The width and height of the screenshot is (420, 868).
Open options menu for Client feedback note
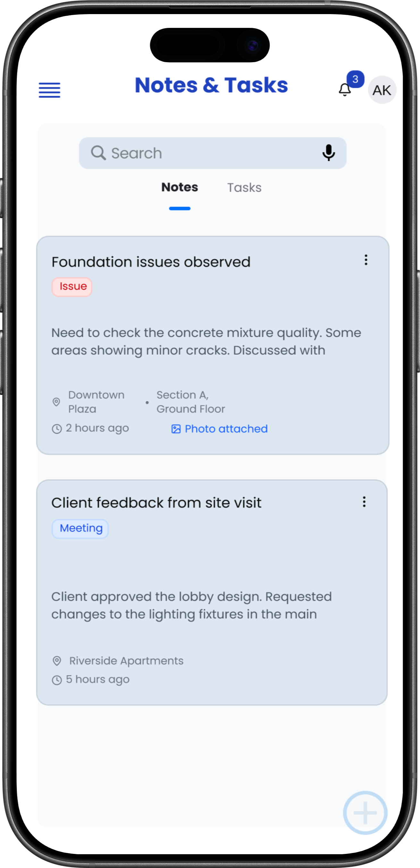pyautogui.click(x=364, y=502)
